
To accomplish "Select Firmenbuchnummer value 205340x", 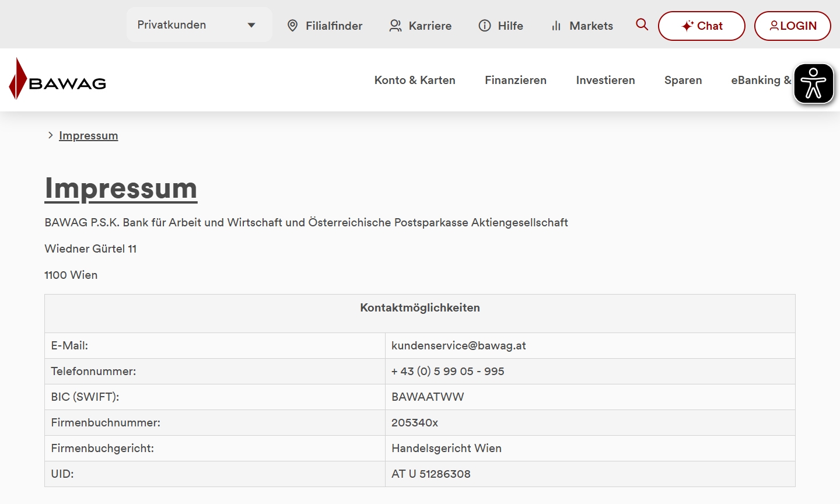I will [x=415, y=422].
